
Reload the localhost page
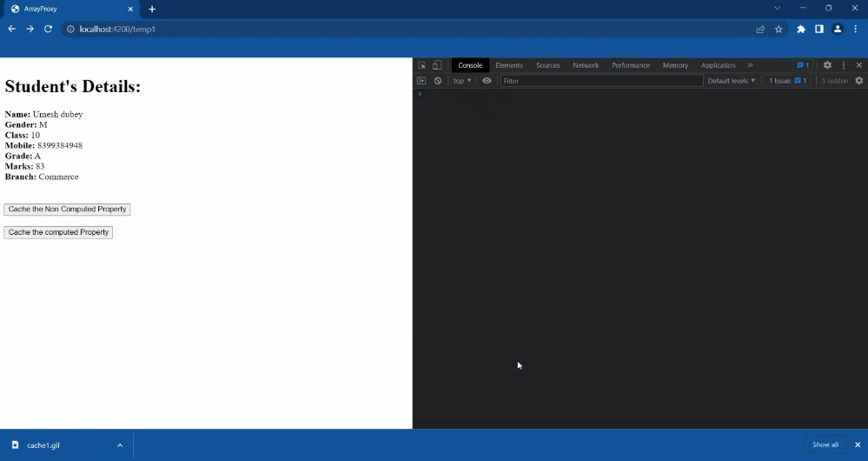(x=48, y=29)
